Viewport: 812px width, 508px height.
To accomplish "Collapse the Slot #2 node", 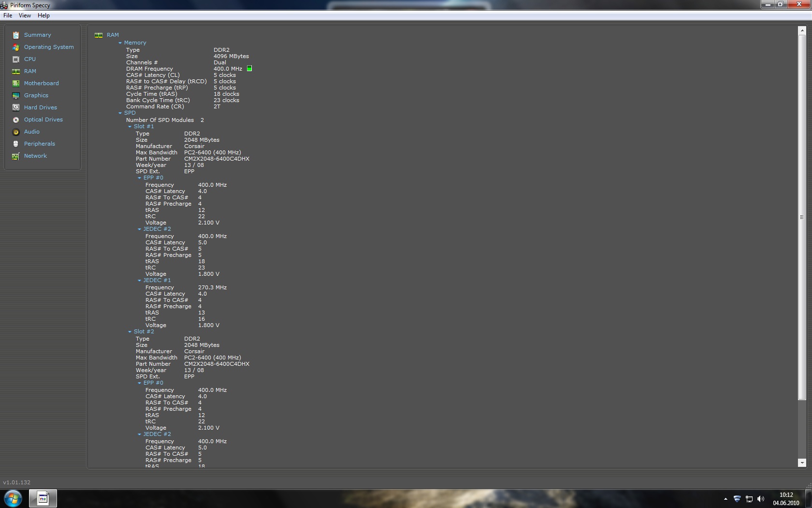I will coord(130,332).
